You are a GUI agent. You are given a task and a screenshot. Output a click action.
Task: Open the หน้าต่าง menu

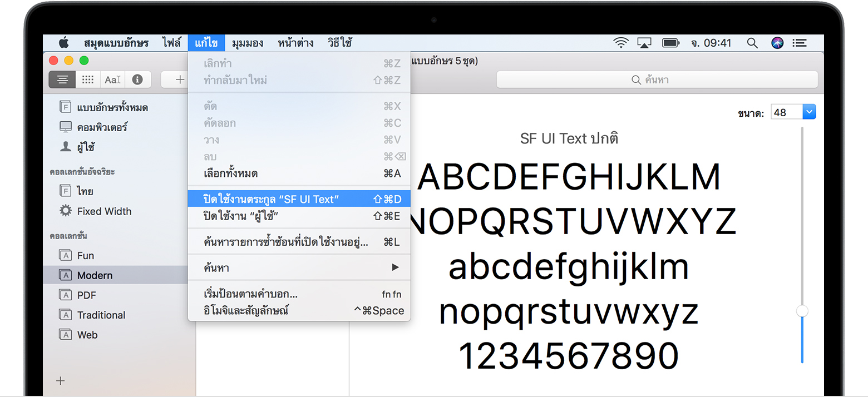point(295,43)
